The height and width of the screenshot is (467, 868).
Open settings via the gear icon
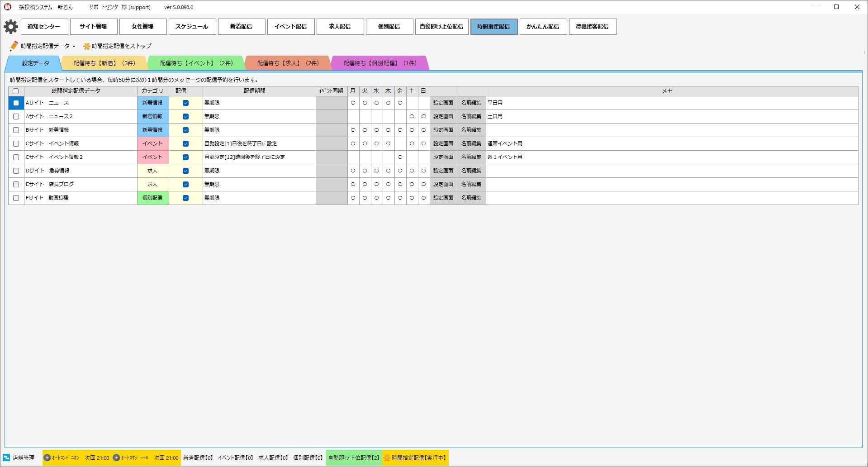tap(11, 27)
